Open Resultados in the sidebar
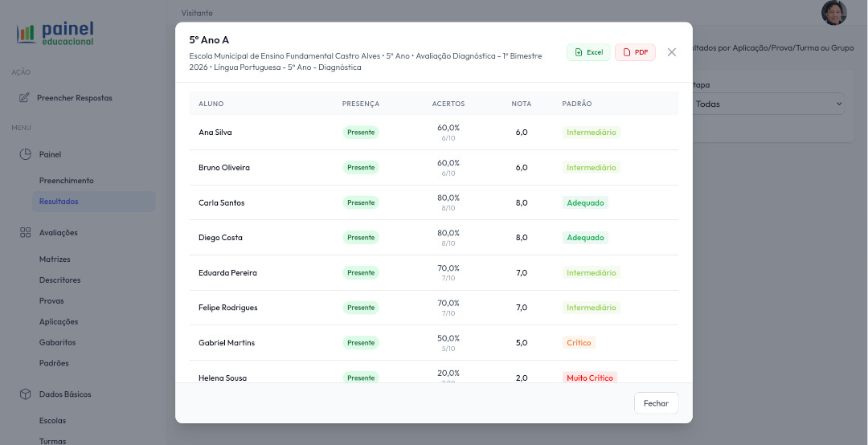This screenshot has width=868, height=445. tap(59, 202)
